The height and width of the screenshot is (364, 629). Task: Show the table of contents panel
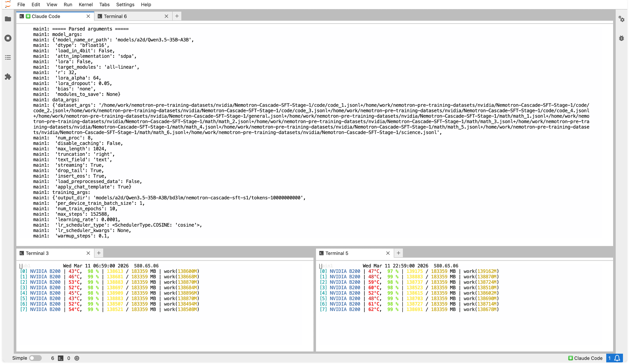click(x=8, y=57)
